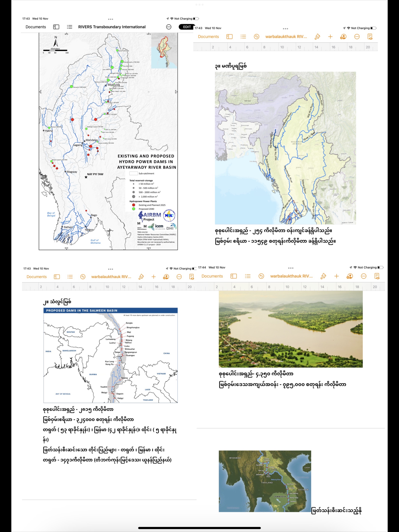Tap multitasking three dots above 17:44 toolbar
The height and width of the screenshot is (532, 399).
coord(291,268)
